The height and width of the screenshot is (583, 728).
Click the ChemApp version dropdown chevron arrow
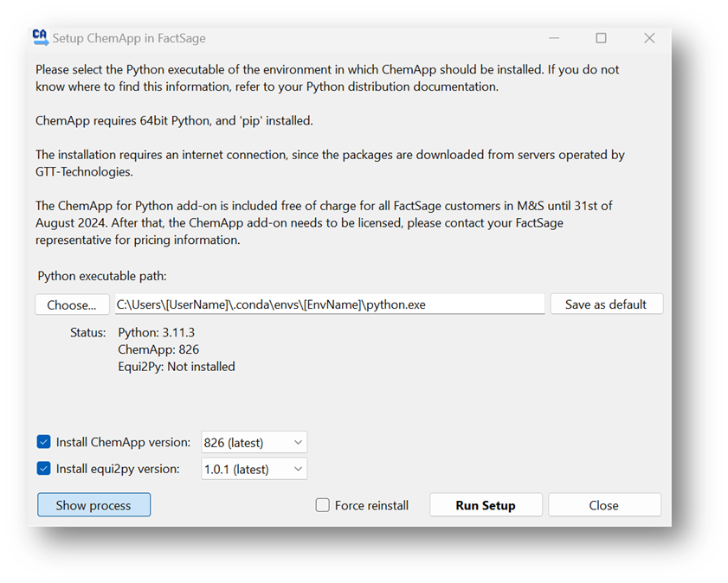(298, 443)
